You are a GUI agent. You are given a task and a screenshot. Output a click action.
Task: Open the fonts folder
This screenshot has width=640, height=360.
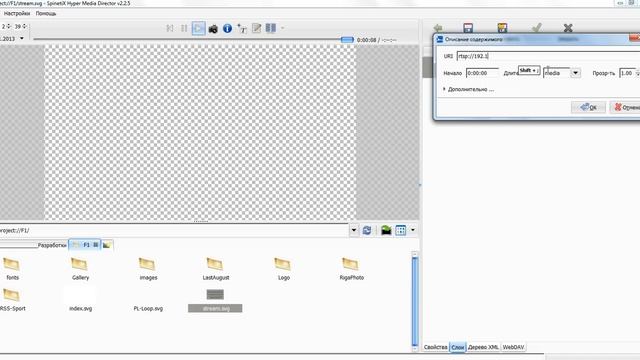tap(12, 268)
